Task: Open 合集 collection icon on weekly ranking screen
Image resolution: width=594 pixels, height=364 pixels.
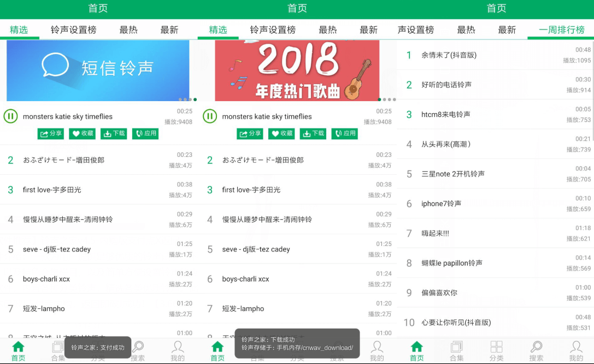Action: pos(456,351)
